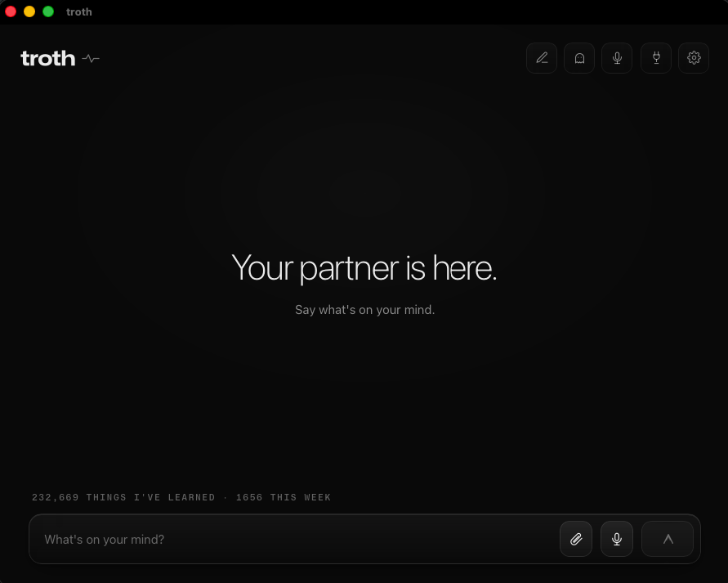Click "232,669 things I've learned" text
This screenshot has width=728, height=583.
(x=123, y=497)
